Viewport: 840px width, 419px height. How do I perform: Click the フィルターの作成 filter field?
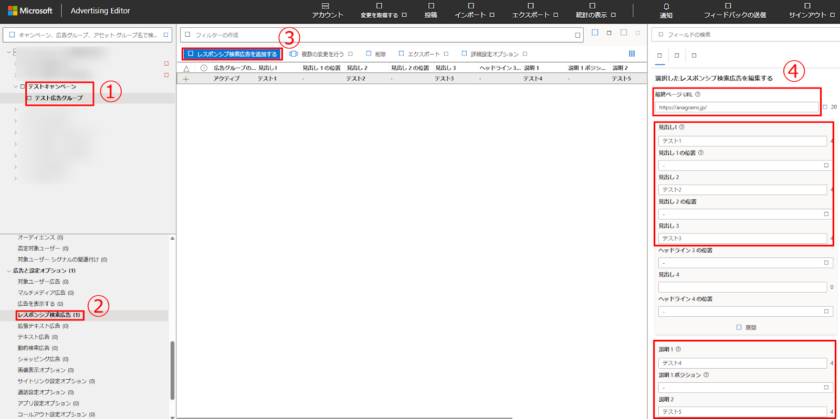pos(380,35)
